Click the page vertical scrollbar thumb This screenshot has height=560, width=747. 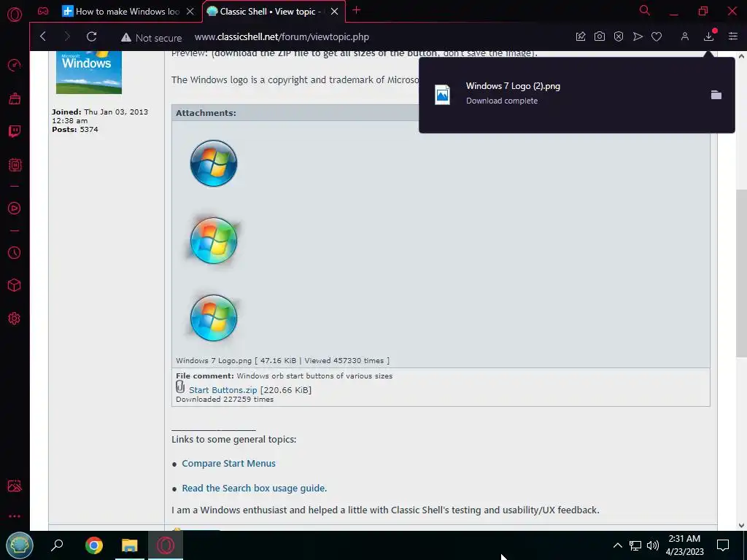741,273
